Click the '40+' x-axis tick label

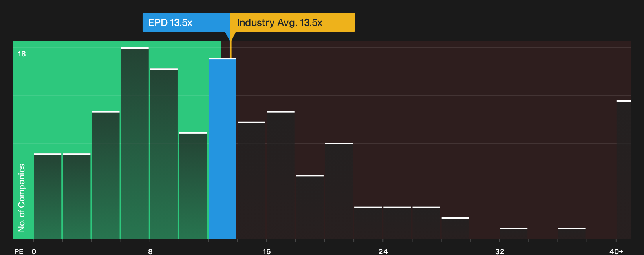(x=617, y=251)
